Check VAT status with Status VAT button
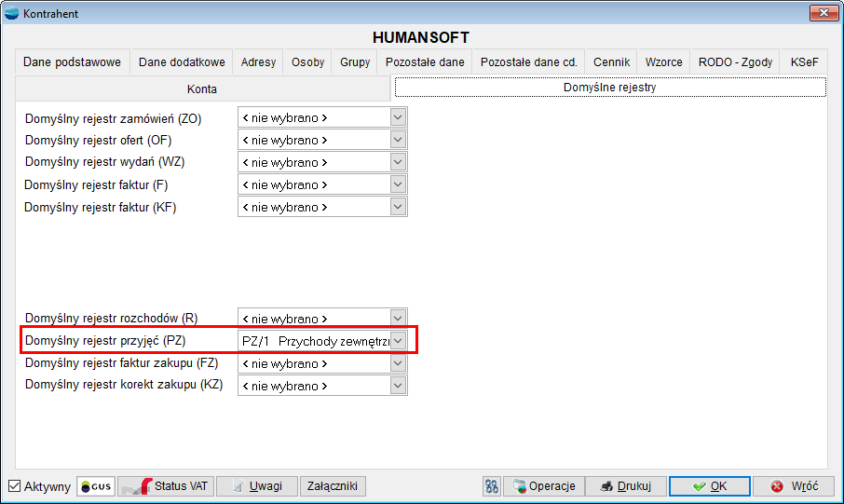 click(166, 486)
